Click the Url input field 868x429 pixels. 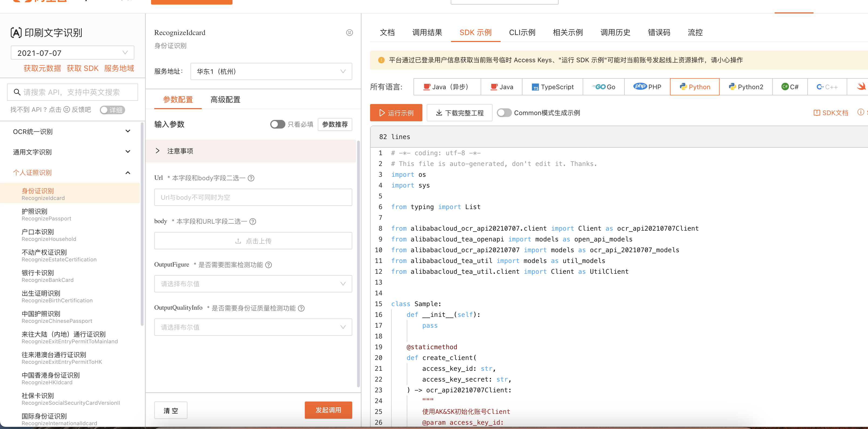pyautogui.click(x=253, y=197)
